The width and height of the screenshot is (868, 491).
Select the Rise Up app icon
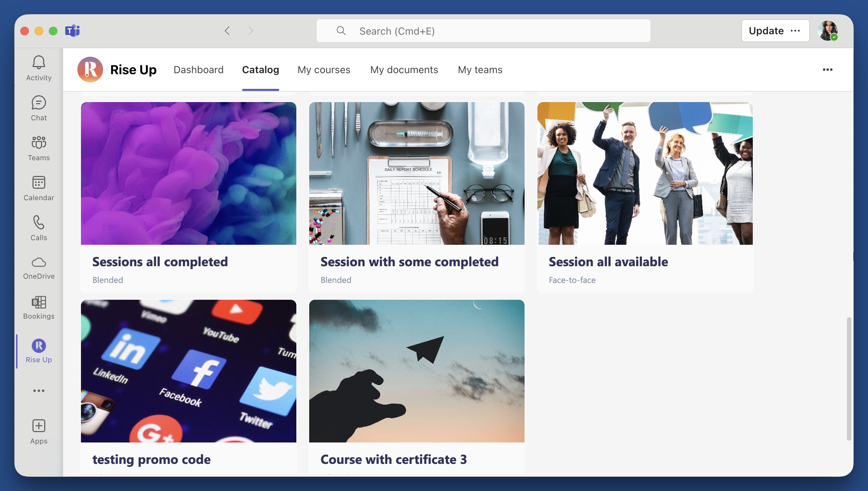point(38,345)
